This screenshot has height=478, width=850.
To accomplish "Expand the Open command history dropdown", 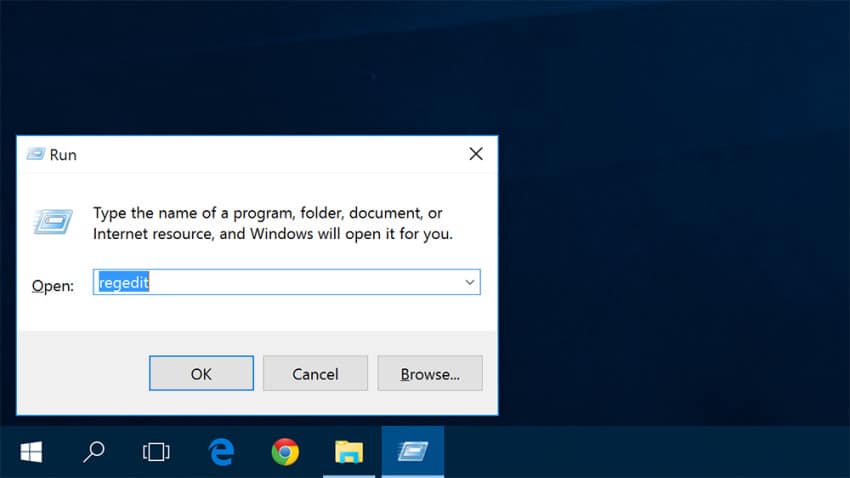I will pyautogui.click(x=469, y=282).
